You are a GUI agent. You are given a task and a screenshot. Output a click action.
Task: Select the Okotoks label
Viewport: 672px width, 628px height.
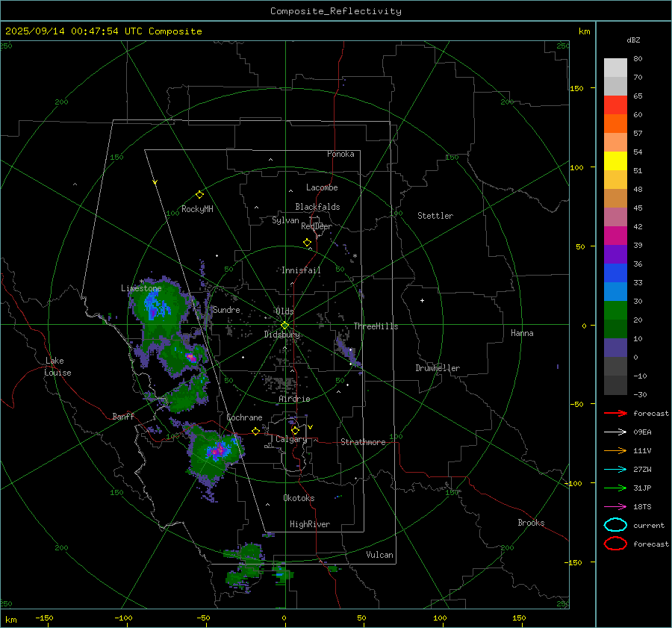click(x=299, y=497)
